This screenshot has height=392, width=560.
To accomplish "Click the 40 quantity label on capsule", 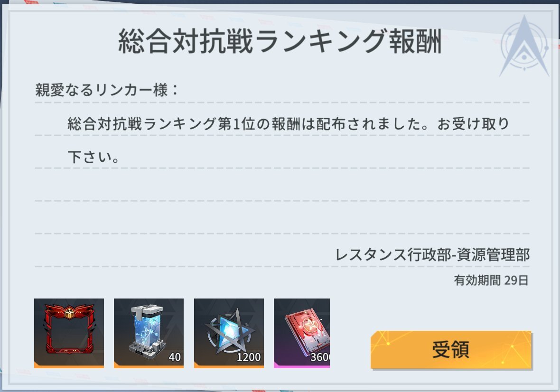I will pyautogui.click(x=174, y=357).
